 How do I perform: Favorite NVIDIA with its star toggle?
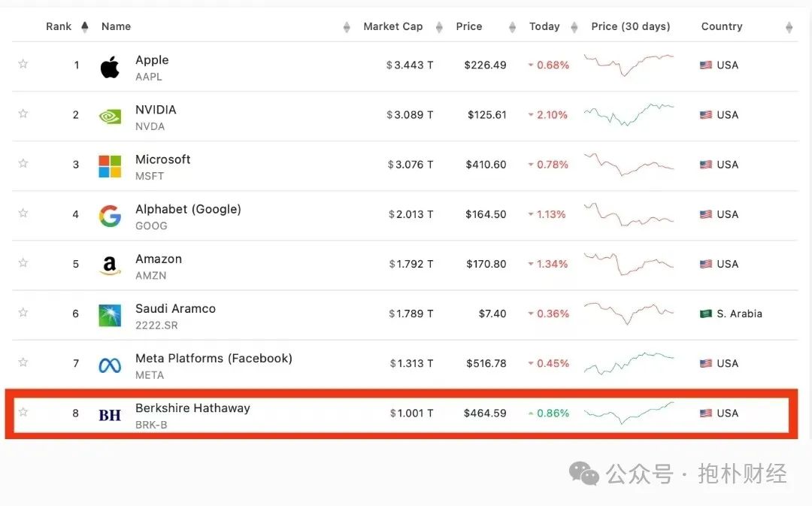23,114
